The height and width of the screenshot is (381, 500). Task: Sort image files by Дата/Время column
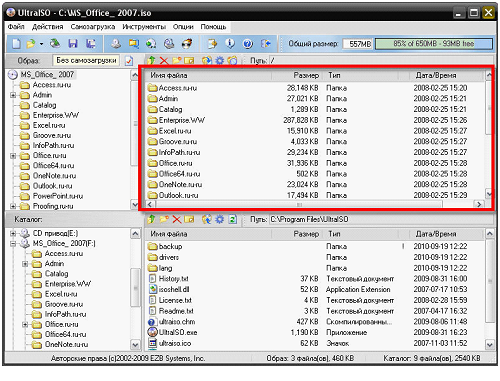pyautogui.click(x=447, y=75)
